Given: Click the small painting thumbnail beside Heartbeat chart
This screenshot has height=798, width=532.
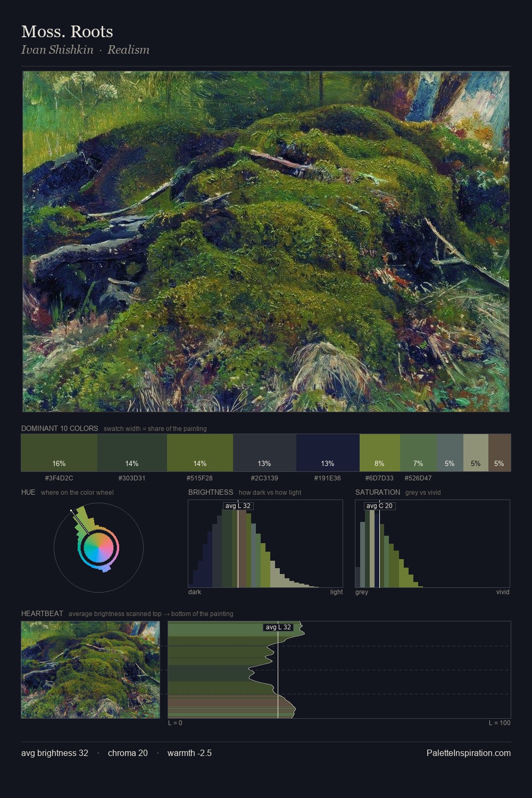Looking at the screenshot, I should tap(90, 670).
